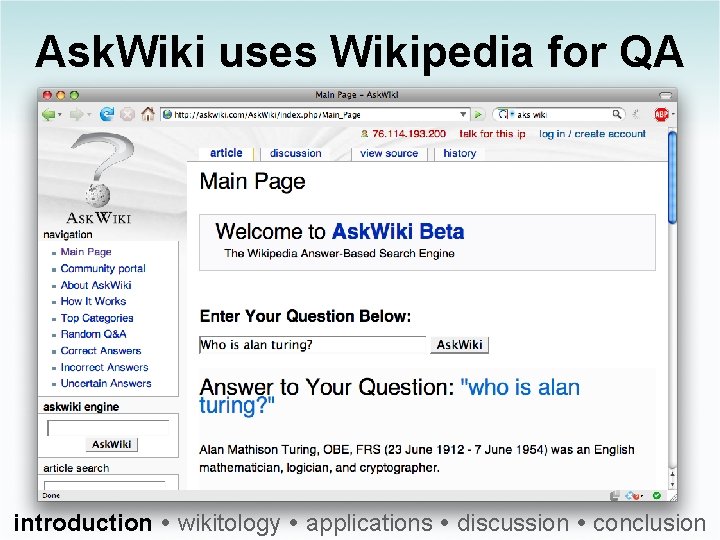Open the Adblock Plus dropdown arrow

[x=673, y=113]
